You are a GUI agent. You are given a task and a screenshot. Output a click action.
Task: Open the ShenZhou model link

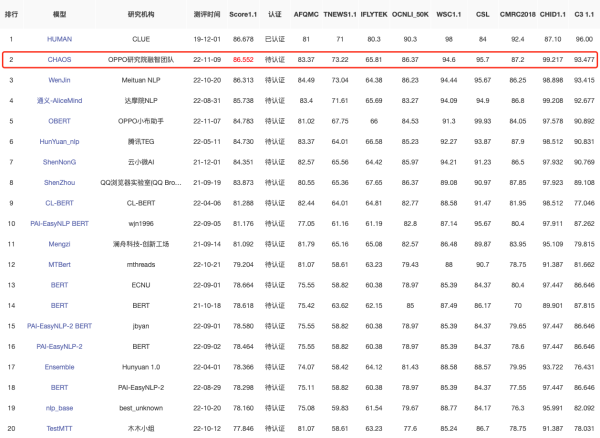tap(59, 182)
